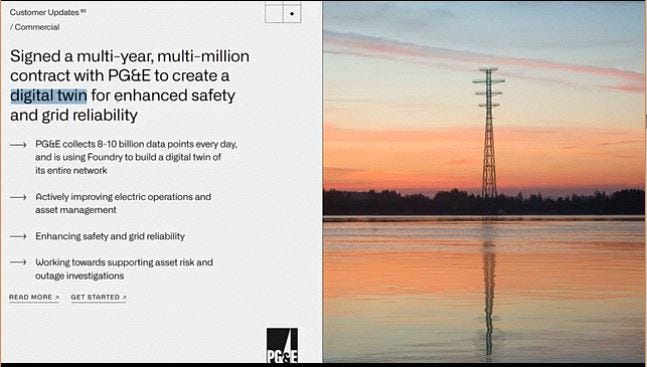Click the GET STARTED link
The image size is (647, 367).
(x=98, y=297)
